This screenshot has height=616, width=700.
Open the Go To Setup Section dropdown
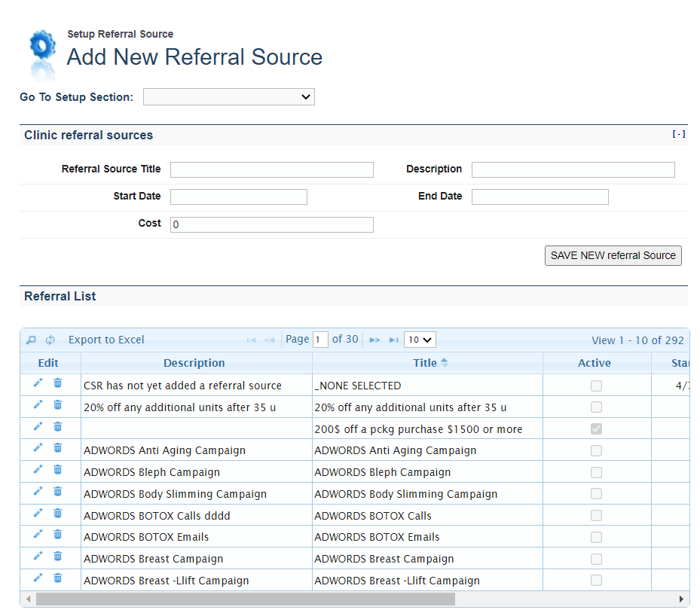(x=228, y=96)
